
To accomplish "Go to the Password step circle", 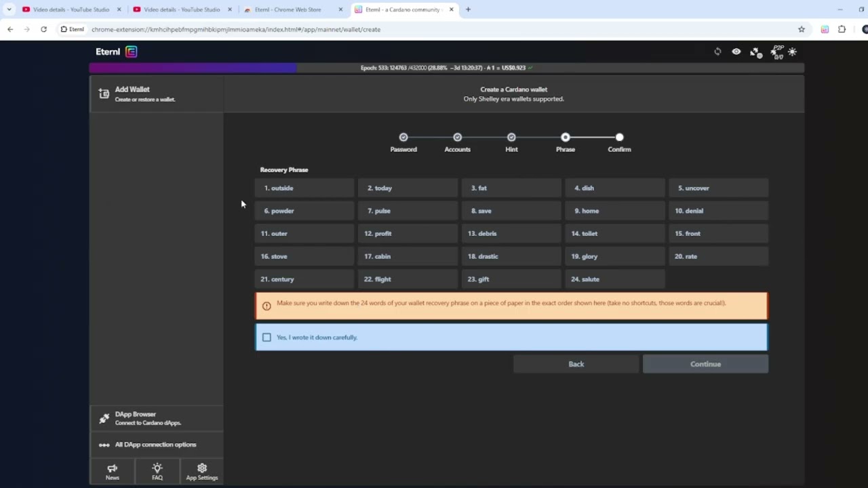I will tap(403, 137).
